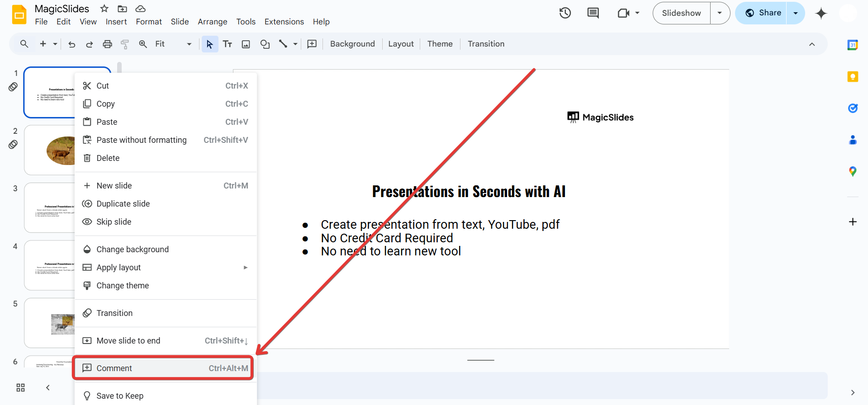Switch to grid view
The image size is (868, 405).
(20, 387)
